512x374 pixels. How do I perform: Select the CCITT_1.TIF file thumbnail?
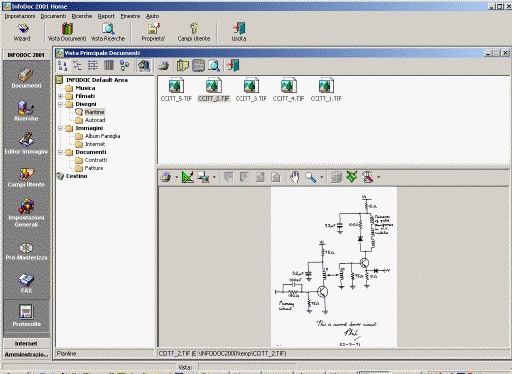pyautogui.click(x=326, y=89)
